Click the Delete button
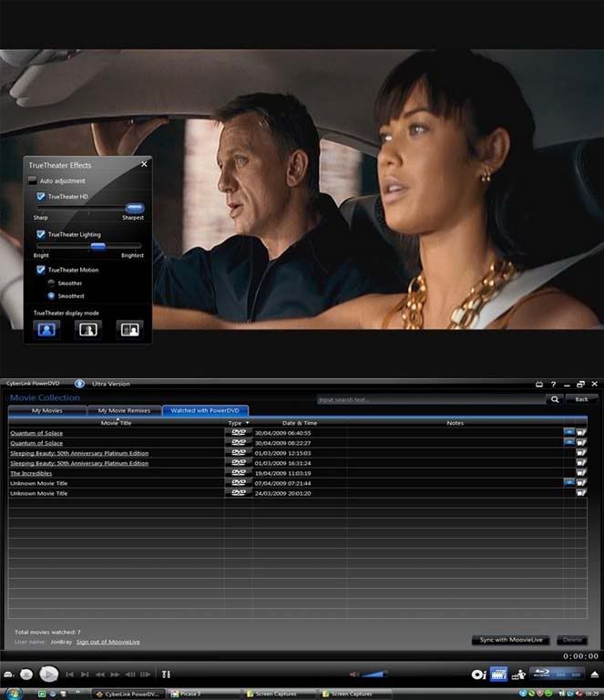 (572, 640)
